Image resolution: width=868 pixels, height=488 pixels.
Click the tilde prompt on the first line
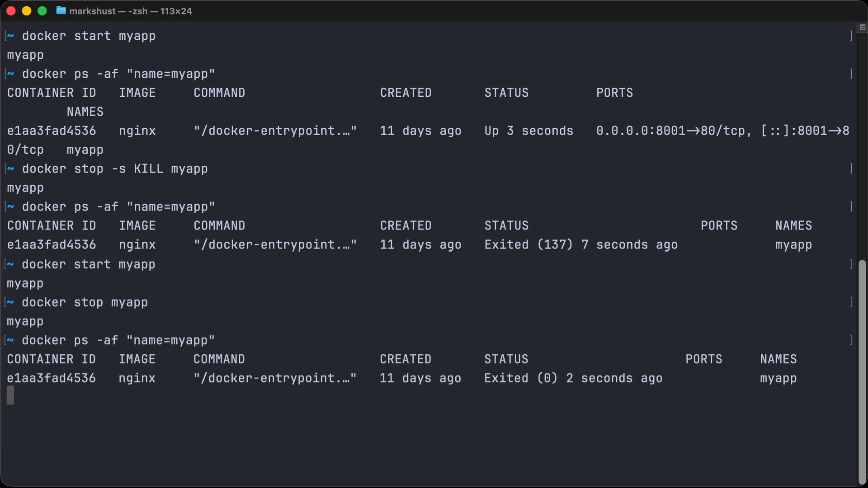[11, 36]
